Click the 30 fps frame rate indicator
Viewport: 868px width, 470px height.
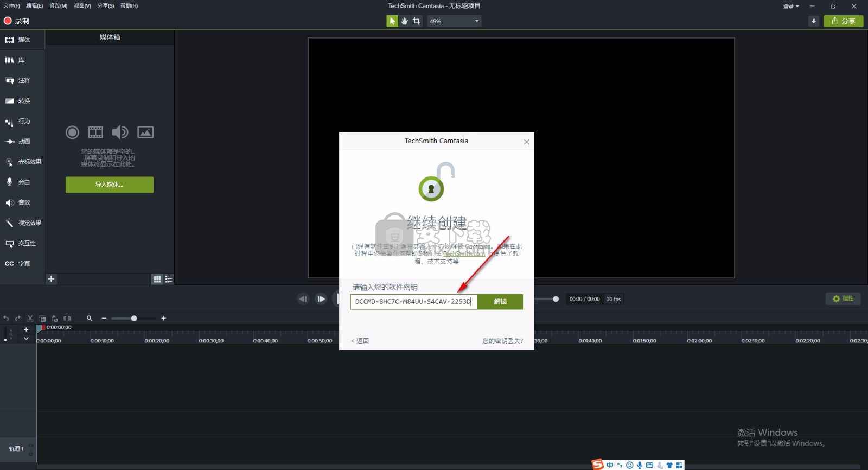pyautogui.click(x=614, y=299)
